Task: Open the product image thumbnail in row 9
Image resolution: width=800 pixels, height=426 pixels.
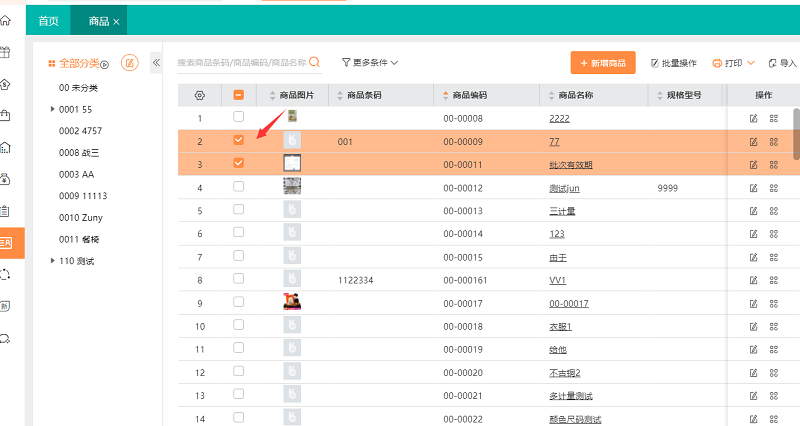Action: pos(292,302)
